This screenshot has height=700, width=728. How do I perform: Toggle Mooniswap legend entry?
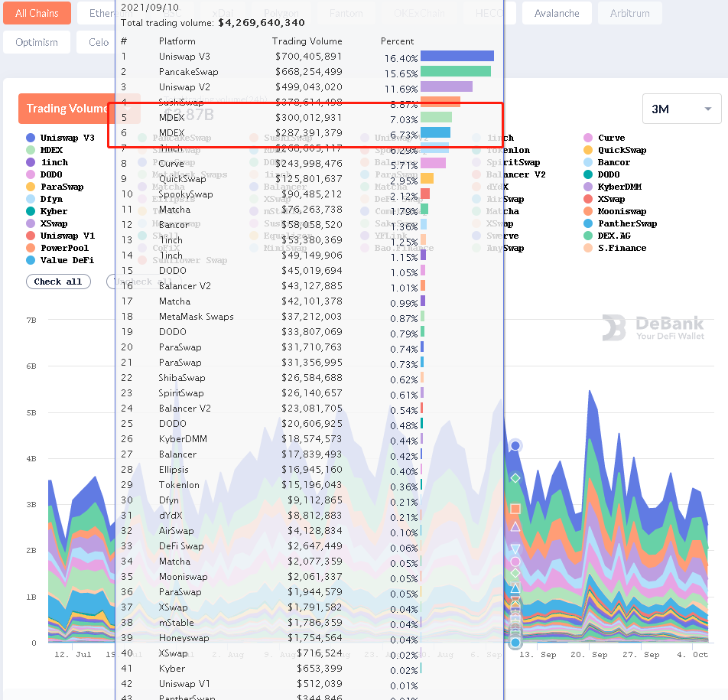click(615, 211)
